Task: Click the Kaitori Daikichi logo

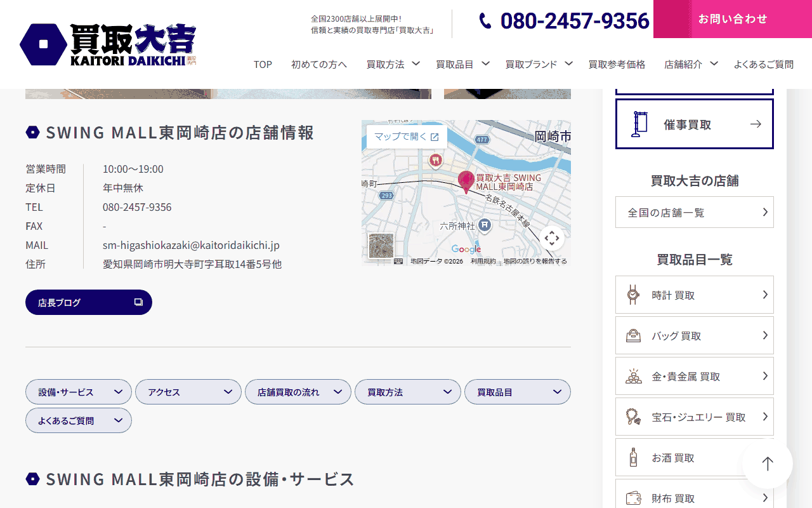Action: pyautogui.click(x=108, y=44)
